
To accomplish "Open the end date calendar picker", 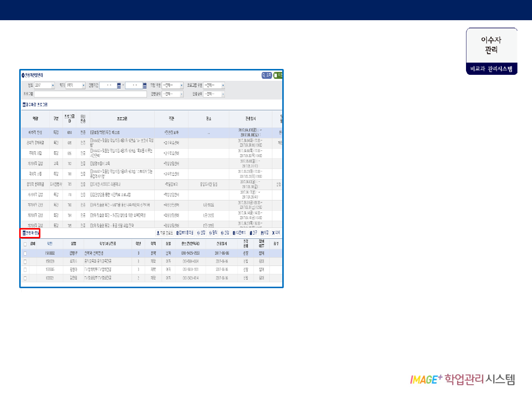I will (x=145, y=85).
